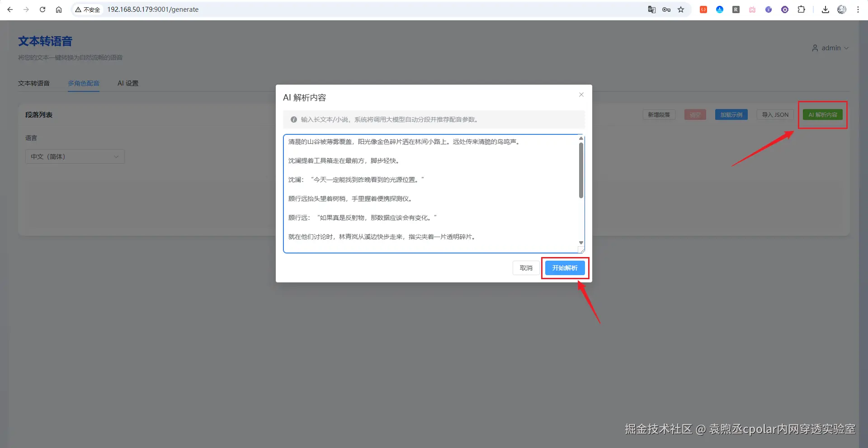
Task: Go back to the previous page
Action: (10, 10)
